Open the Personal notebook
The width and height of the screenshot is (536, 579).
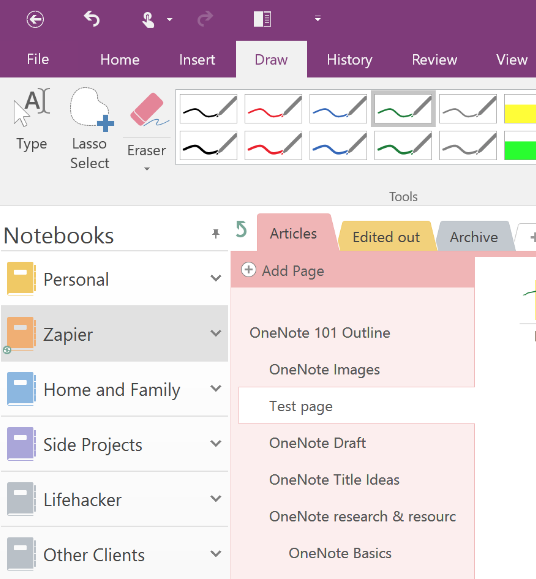(x=114, y=279)
